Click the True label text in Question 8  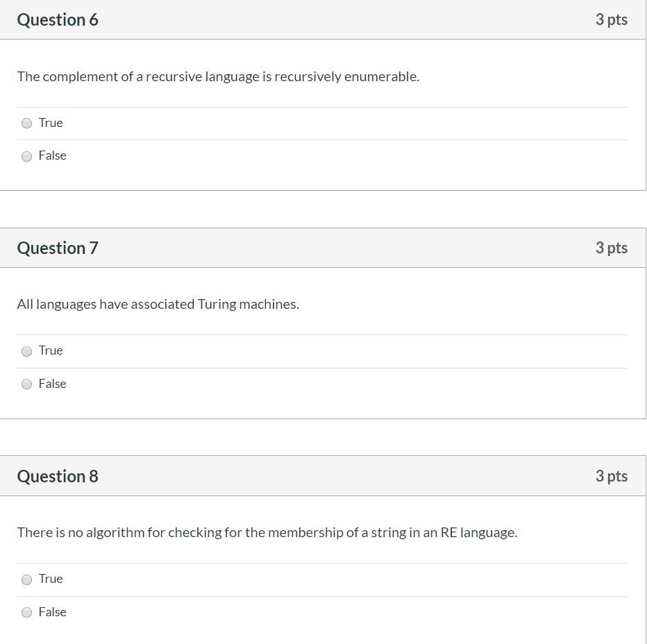[51, 578]
